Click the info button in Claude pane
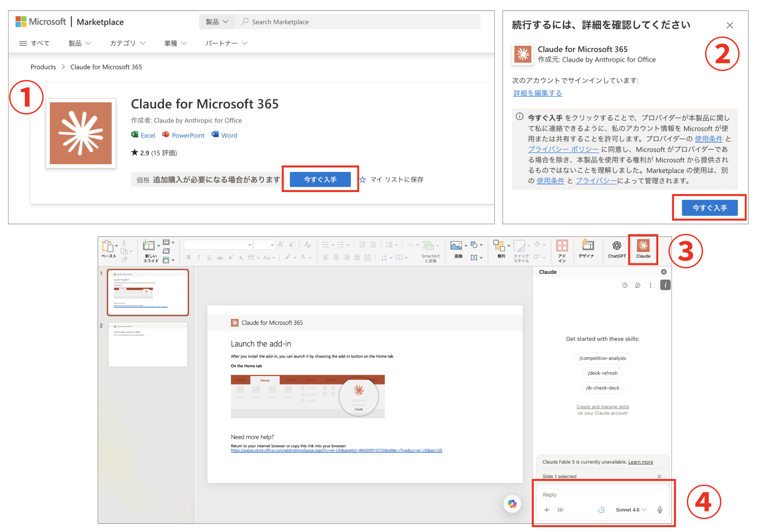 (665, 285)
